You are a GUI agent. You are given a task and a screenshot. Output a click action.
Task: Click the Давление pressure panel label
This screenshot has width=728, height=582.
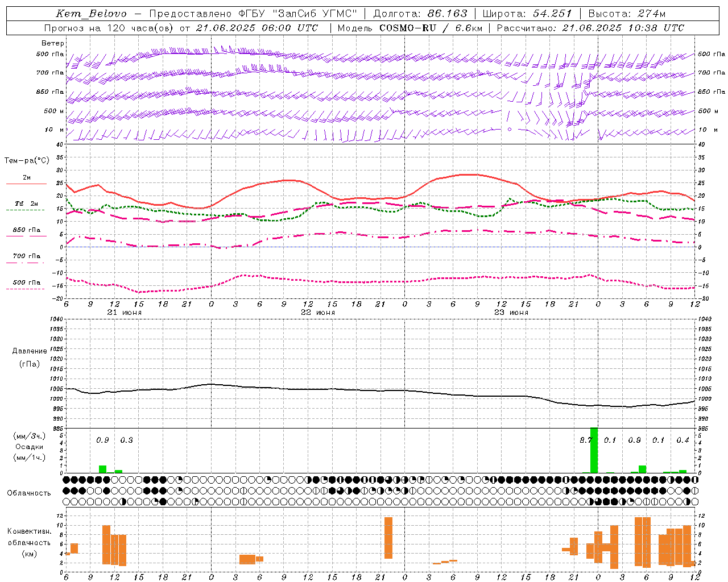point(30,351)
